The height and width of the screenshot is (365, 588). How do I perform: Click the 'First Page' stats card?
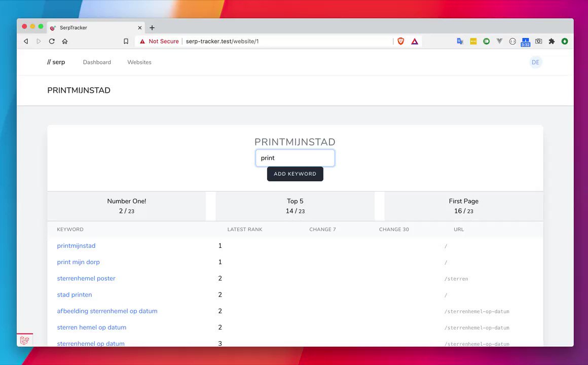pyautogui.click(x=463, y=206)
